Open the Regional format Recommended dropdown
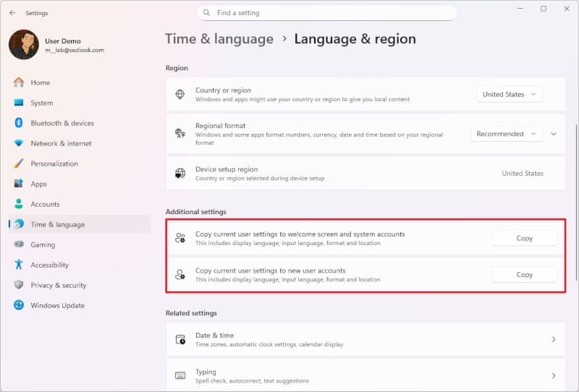This screenshot has height=392, width=579. [x=506, y=134]
